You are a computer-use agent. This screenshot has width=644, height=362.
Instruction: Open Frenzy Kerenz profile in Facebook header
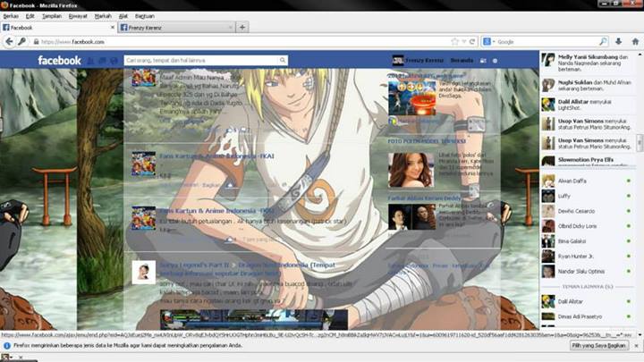point(418,61)
